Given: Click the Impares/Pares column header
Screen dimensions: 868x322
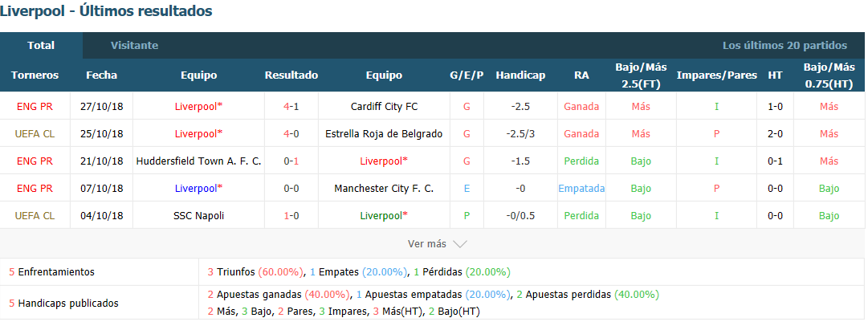Looking at the screenshot, I should click(717, 75).
